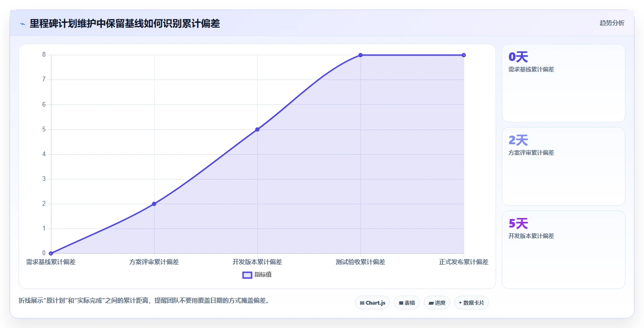
Task: Click y-axis value 5
Action: point(44,129)
